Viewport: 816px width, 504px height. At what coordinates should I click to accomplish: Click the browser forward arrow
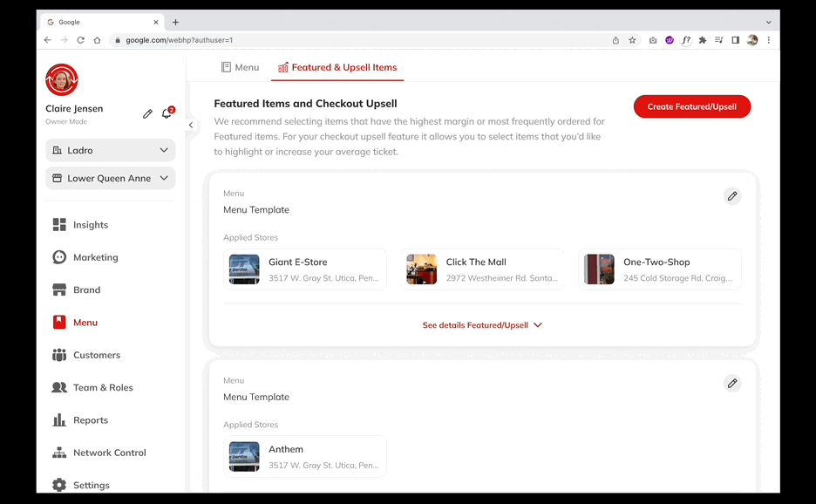(x=64, y=40)
